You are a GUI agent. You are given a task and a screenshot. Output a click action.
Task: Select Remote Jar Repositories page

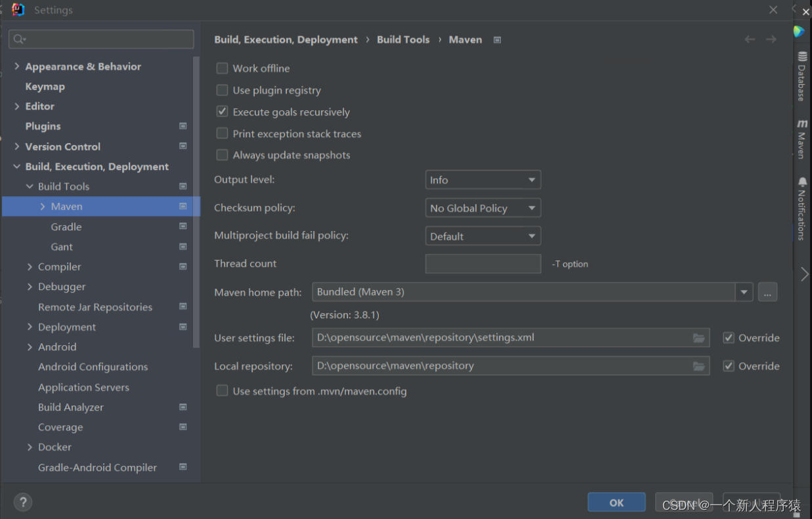[x=95, y=306]
